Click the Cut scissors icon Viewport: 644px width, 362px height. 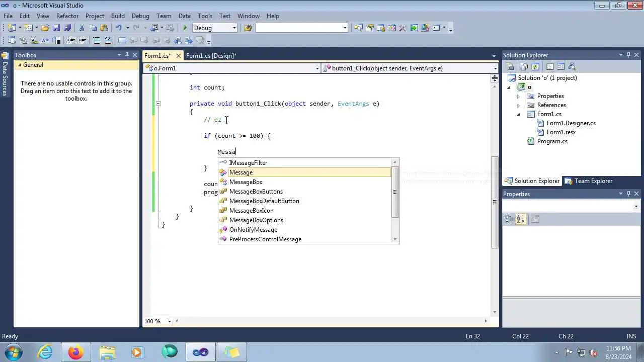[82, 28]
